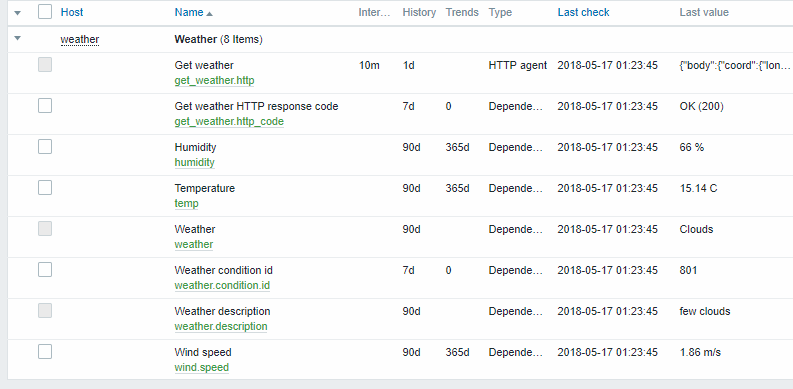
Task: Click the sort arrow next to Name
Action: click(209, 14)
